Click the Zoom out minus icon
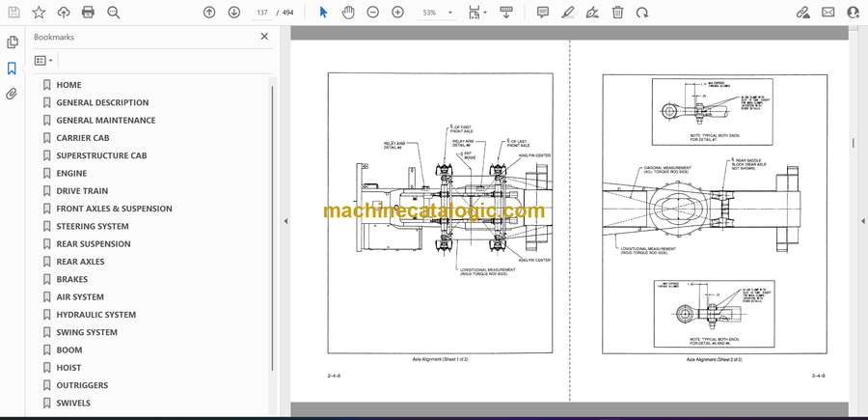The width and height of the screenshot is (868, 420). pos(372,13)
